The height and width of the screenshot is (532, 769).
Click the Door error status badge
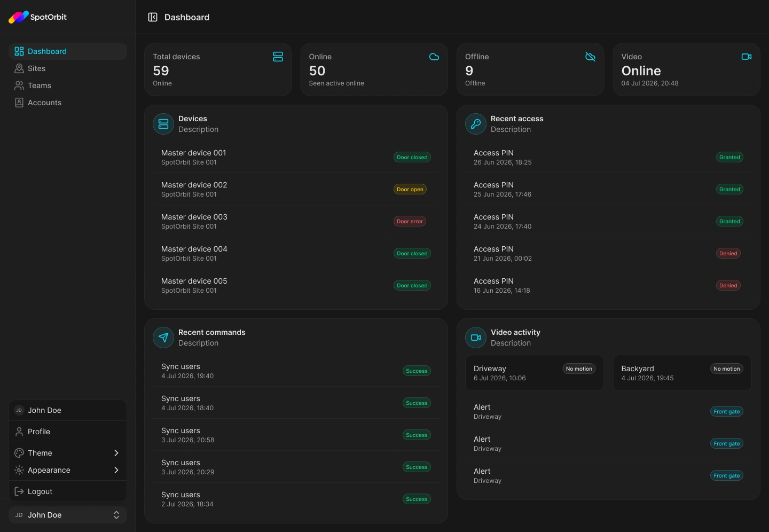coord(410,221)
